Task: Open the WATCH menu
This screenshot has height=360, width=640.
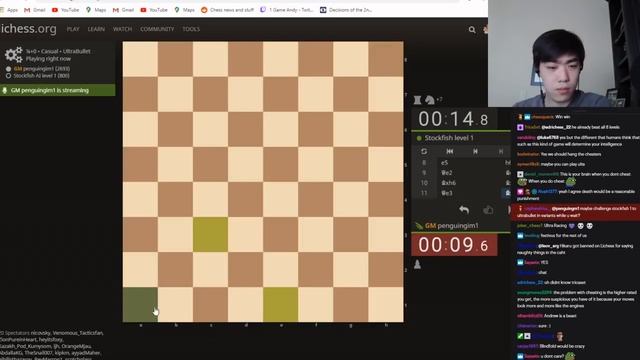Action: click(122, 29)
